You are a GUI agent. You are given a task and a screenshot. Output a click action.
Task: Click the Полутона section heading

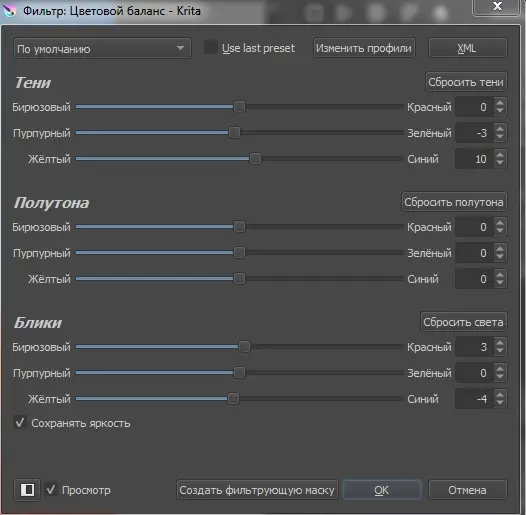pos(51,203)
